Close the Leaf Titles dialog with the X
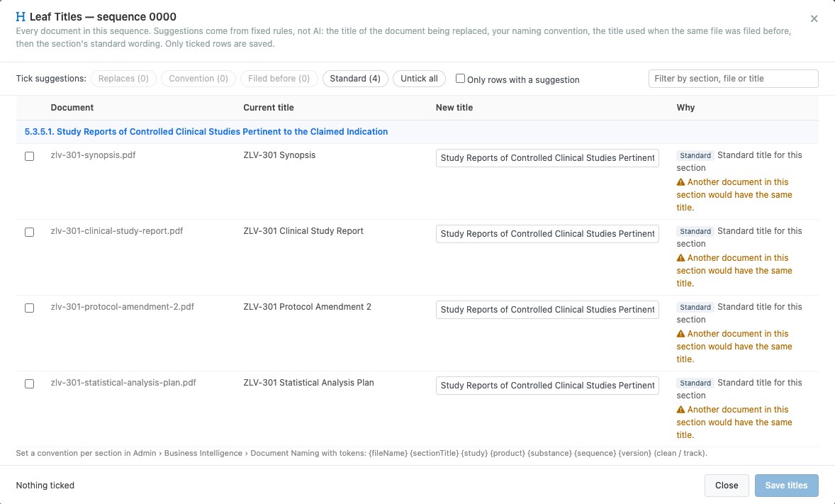 814,18
